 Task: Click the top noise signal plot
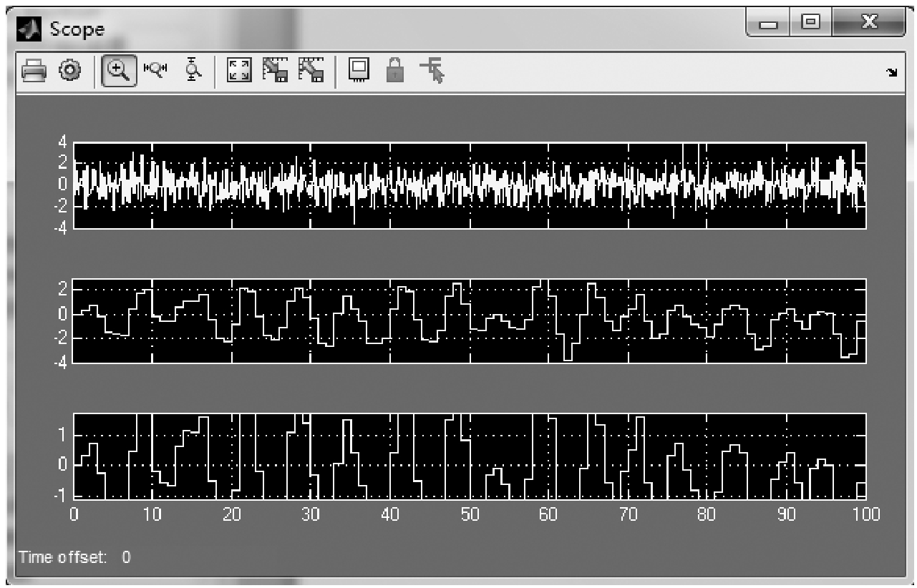(470, 185)
